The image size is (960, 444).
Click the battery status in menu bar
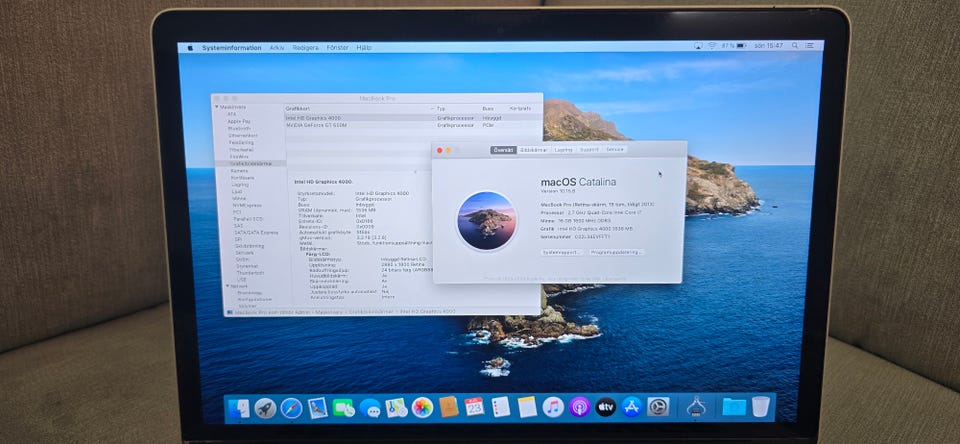[x=734, y=45]
